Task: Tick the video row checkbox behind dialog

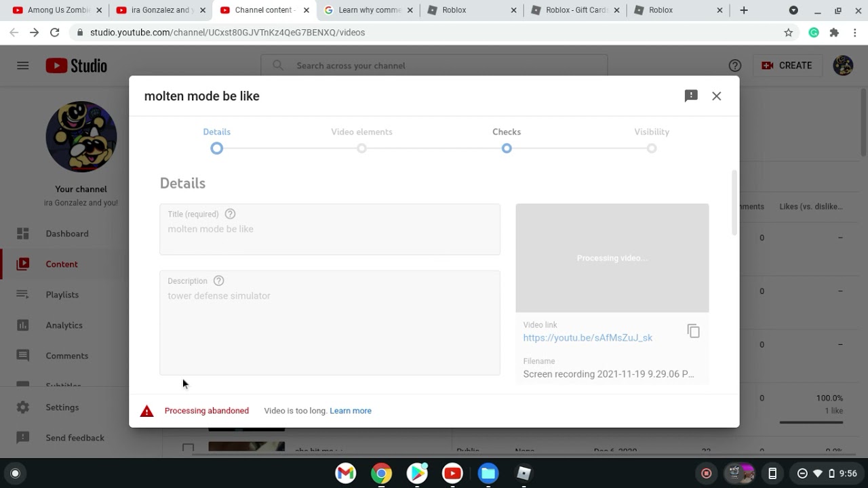Action: coord(188,448)
